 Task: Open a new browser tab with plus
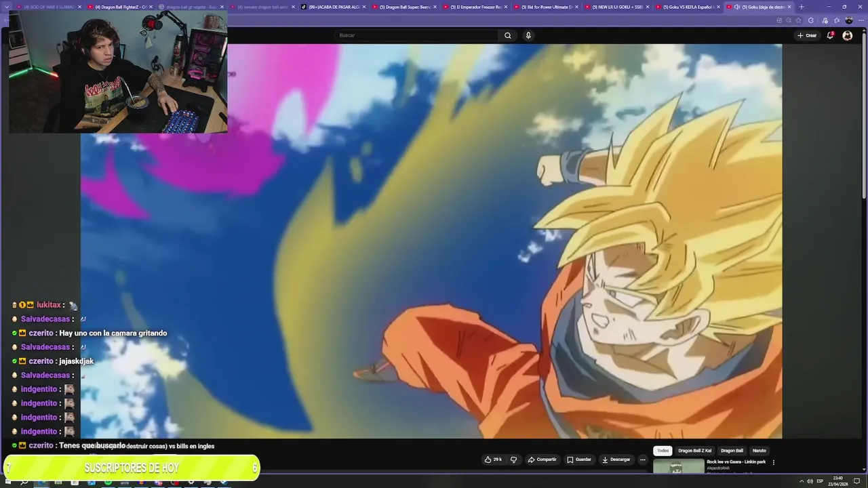[802, 7]
